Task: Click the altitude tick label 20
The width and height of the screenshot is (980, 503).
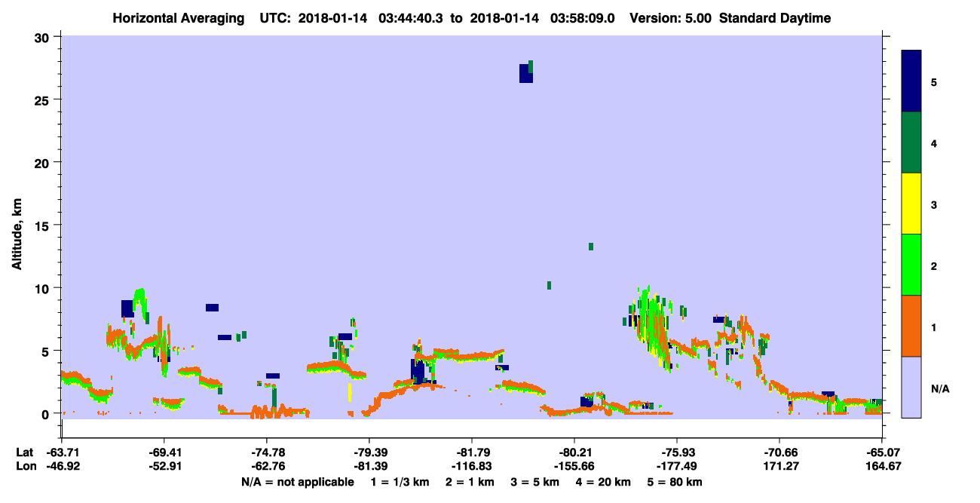Action: click(x=44, y=162)
